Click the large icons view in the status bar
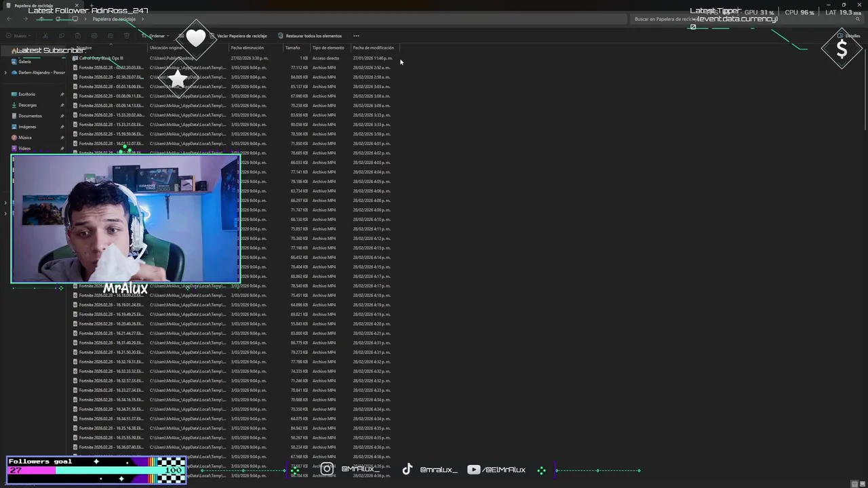 (x=863, y=483)
